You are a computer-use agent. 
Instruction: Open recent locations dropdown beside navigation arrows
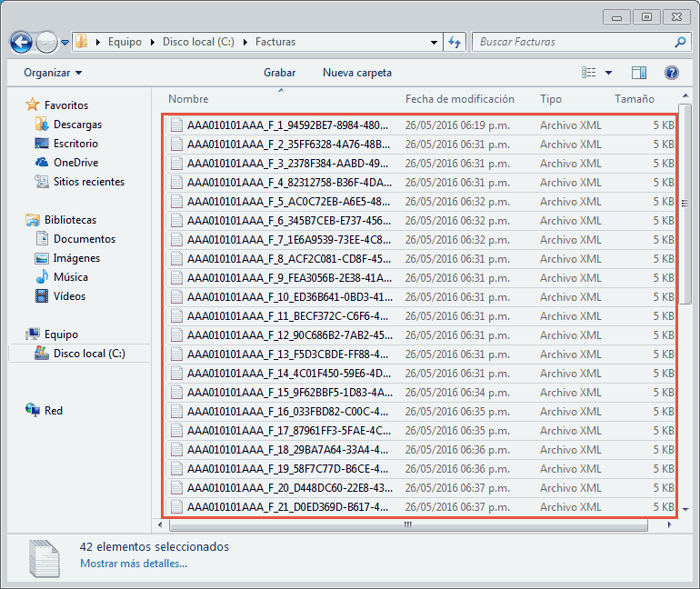click(x=65, y=43)
